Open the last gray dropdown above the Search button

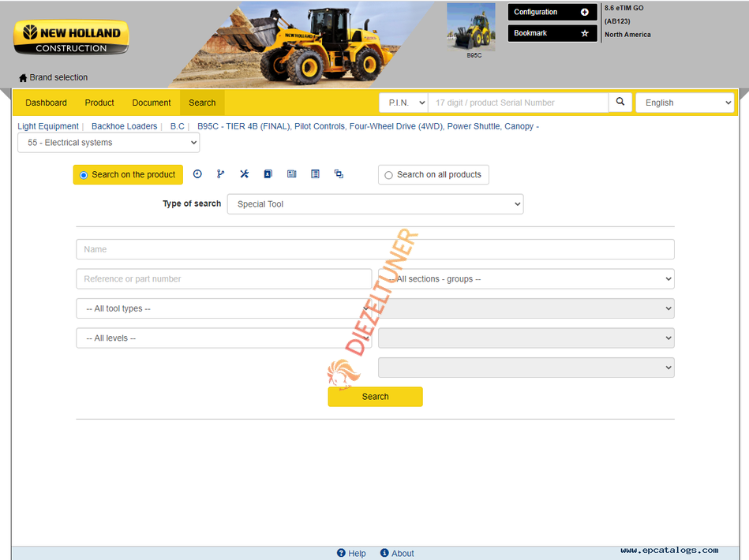point(526,368)
